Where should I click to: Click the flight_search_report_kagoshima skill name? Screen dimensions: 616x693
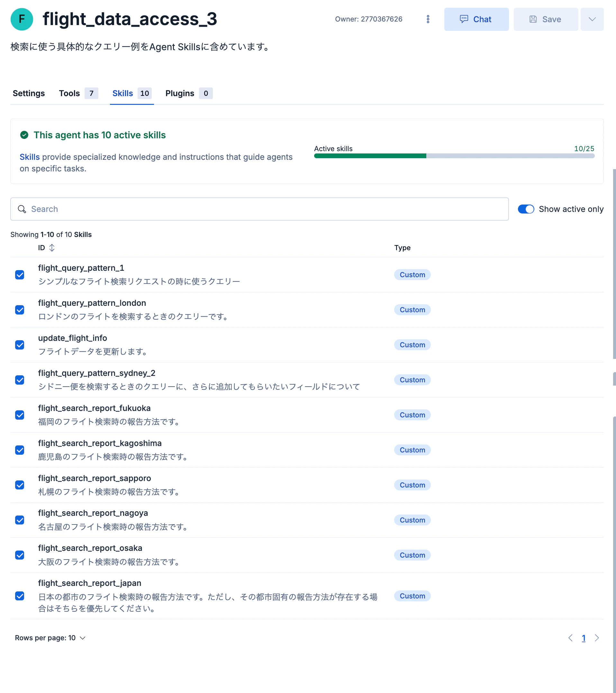pyautogui.click(x=100, y=443)
